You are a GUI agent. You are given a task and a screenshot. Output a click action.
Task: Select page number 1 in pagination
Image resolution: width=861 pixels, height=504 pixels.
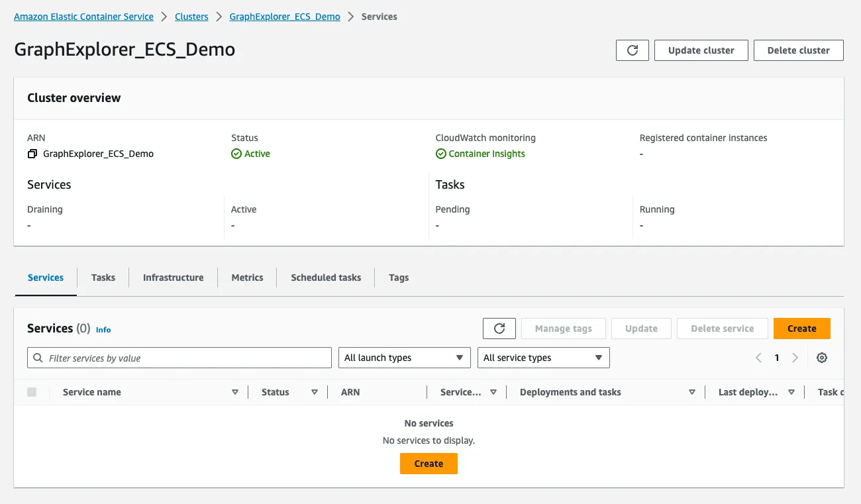(x=777, y=358)
